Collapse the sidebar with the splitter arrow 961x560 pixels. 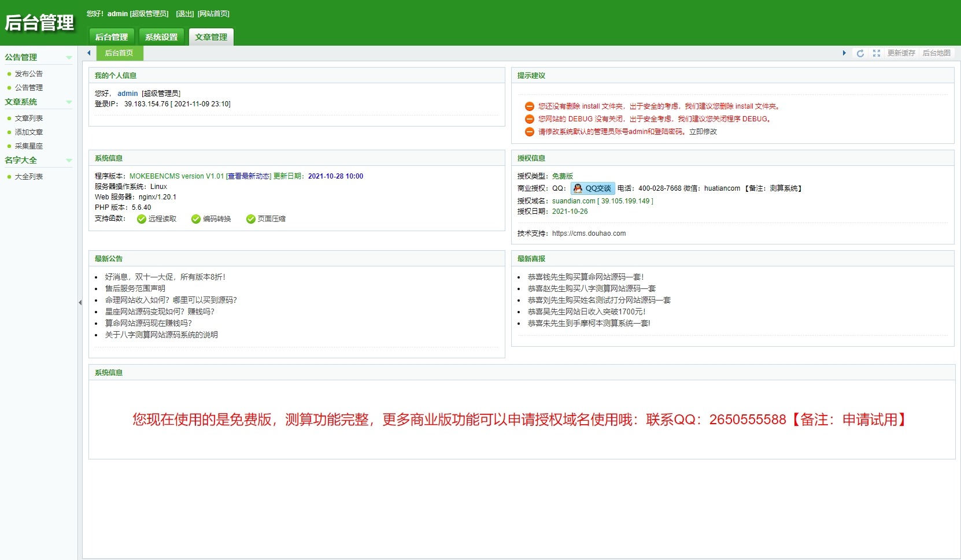[x=80, y=302]
